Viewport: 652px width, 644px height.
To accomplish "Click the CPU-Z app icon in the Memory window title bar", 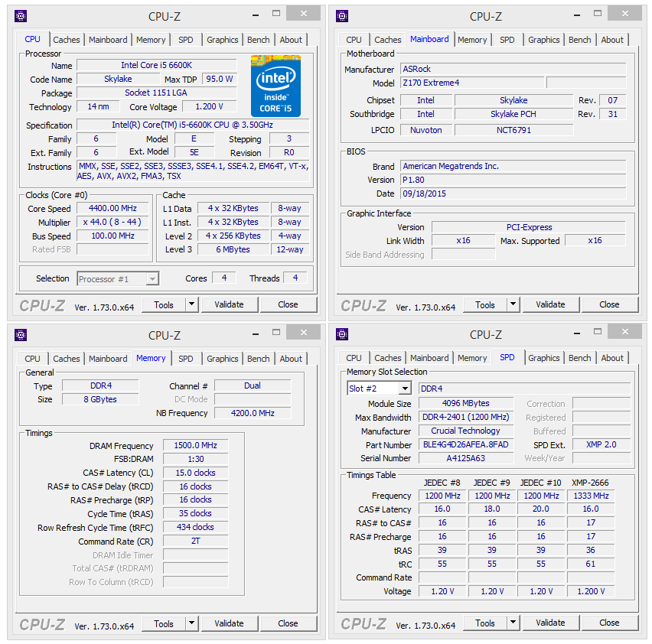I will pyautogui.click(x=21, y=335).
